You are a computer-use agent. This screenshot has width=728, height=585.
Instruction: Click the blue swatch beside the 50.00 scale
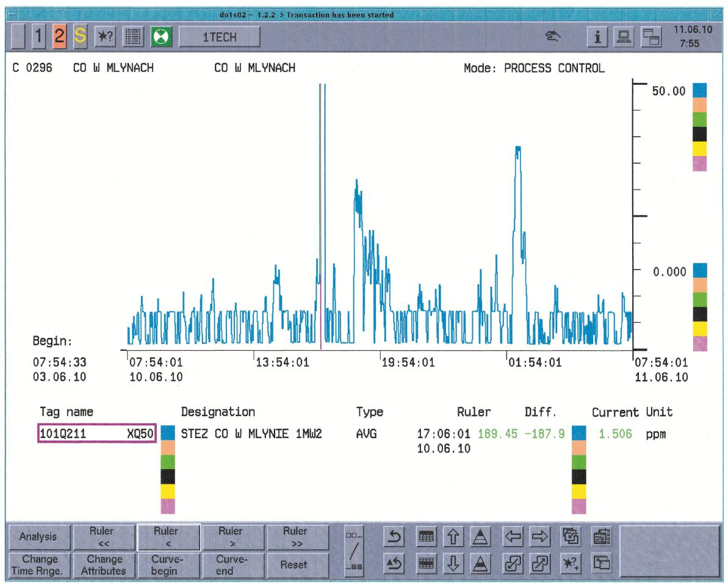pyautogui.click(x=700, y=90)
